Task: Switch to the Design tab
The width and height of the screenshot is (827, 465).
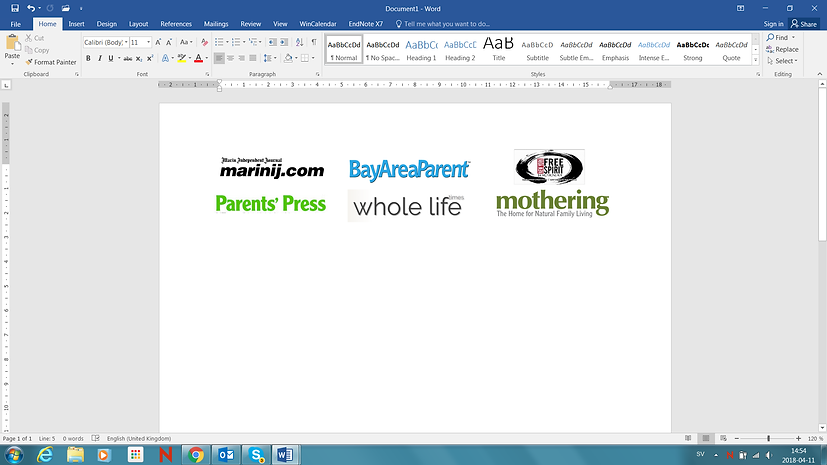Action: 107,24
